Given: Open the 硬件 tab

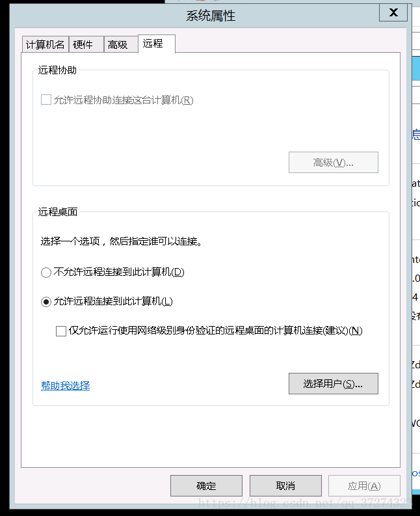Looking at the screenshot, I should click(83, 45).
